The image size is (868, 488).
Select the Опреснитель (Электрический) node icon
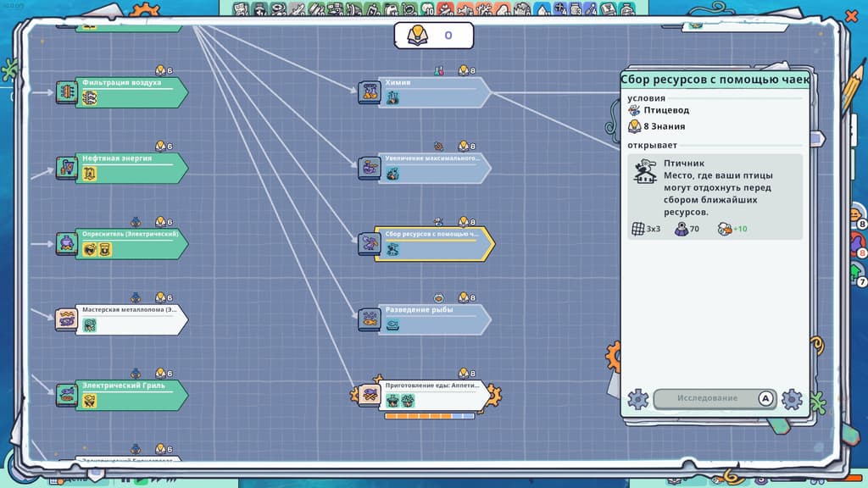[66, 243]
